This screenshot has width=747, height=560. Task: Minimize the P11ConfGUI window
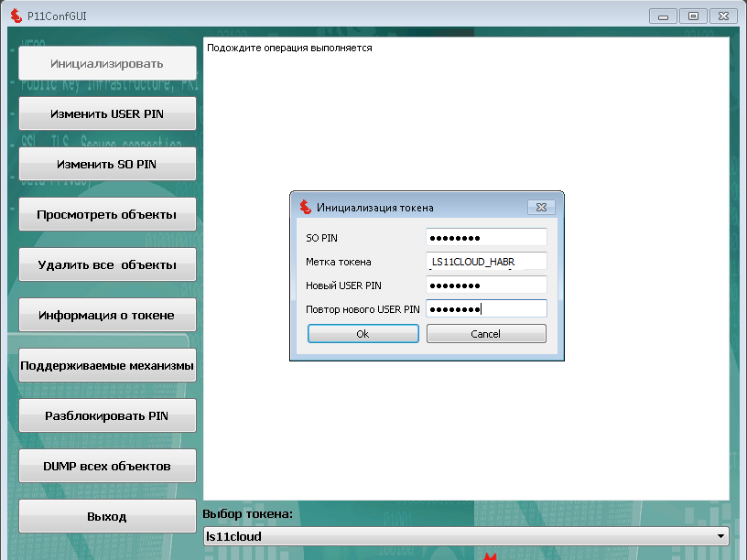(x=663, y=16)
